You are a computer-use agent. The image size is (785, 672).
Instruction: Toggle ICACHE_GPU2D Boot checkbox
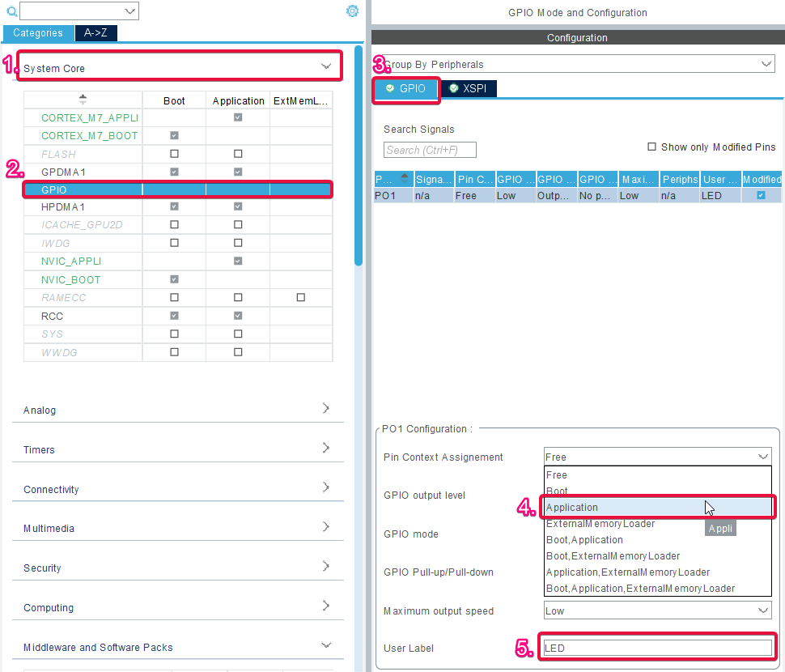(174, 224)
